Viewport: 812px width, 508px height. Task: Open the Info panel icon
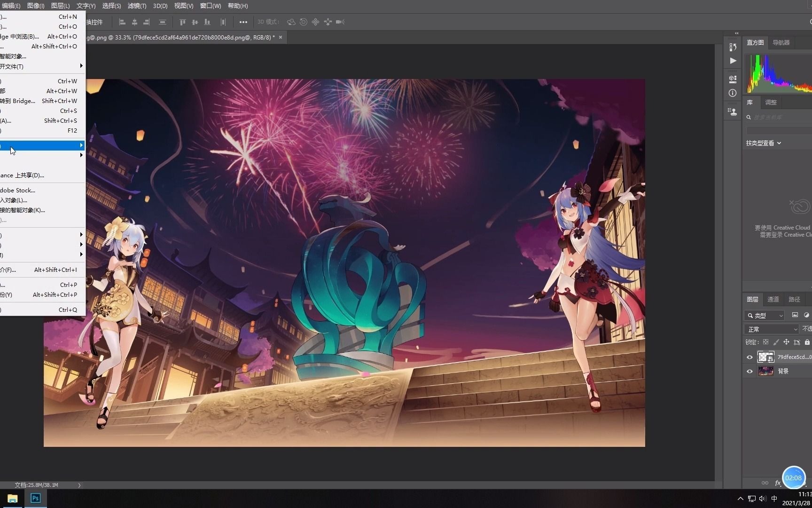(x=733, y=93)
